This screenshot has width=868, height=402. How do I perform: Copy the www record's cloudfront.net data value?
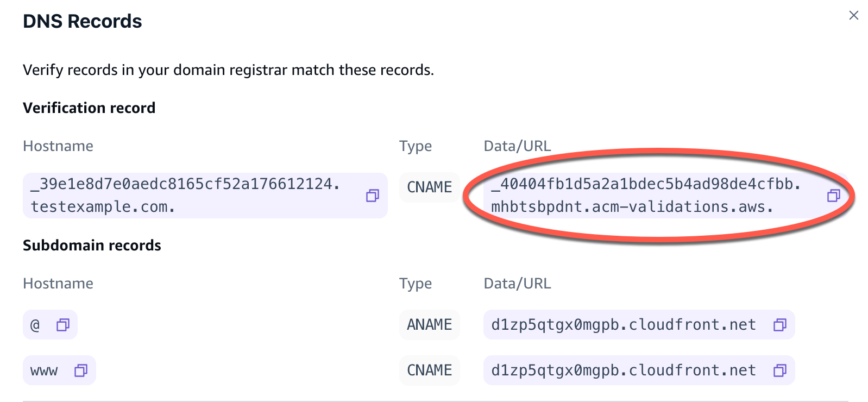point(780,370)
